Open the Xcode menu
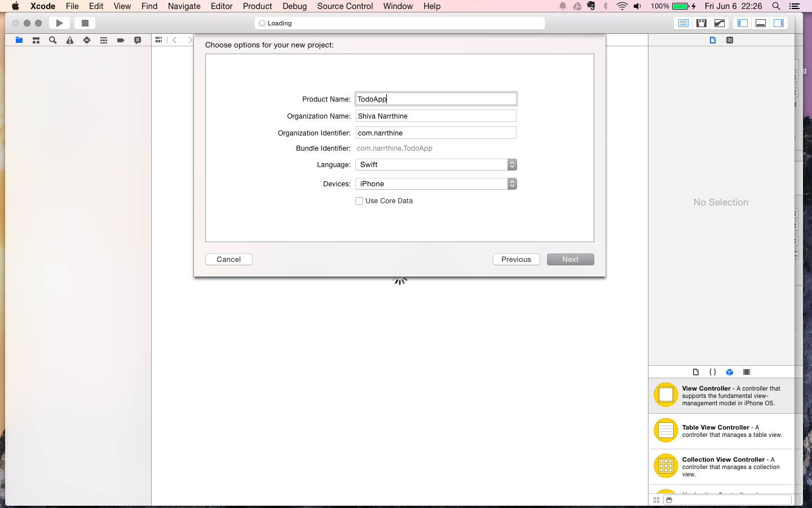Viewport: 812px width, 508px height. pyautogui.click(x=43, y=6)
